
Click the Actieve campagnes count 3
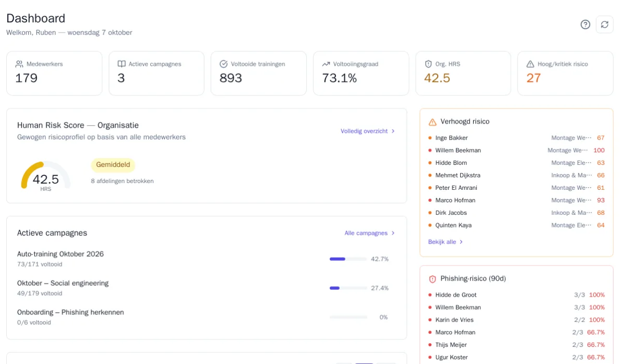[x=121, y=78]
